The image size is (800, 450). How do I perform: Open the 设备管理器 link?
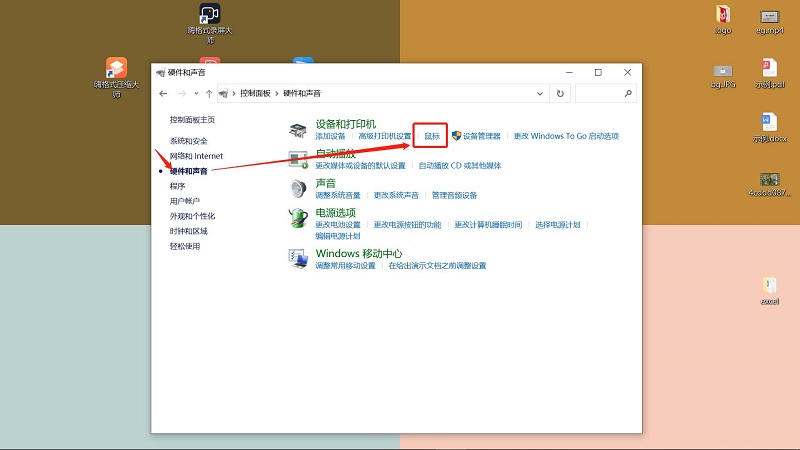481,136
